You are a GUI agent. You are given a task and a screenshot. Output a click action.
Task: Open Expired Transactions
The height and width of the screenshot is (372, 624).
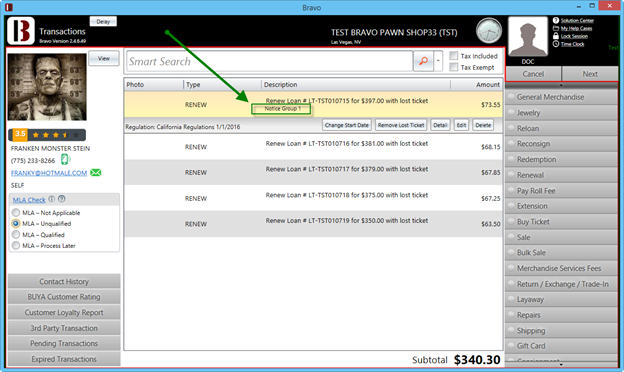pyautogui.click(x=64, y=359)
